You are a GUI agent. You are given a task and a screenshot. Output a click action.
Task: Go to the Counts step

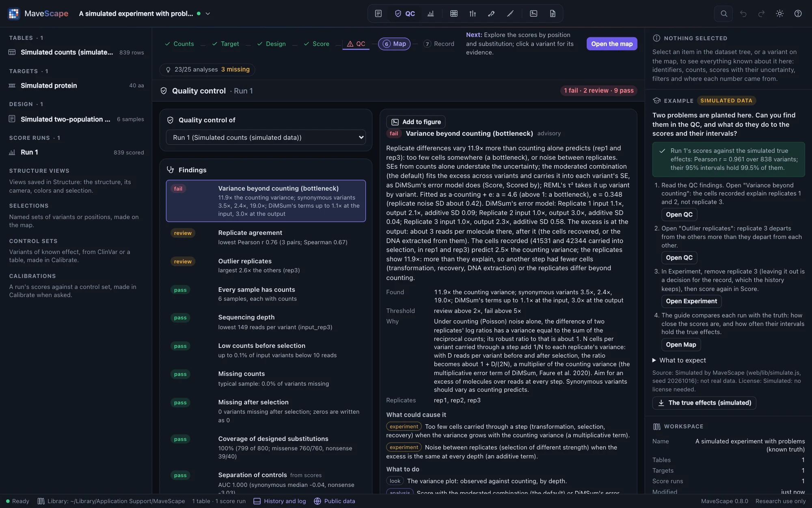pyautogui.click(x=179, y=44)
